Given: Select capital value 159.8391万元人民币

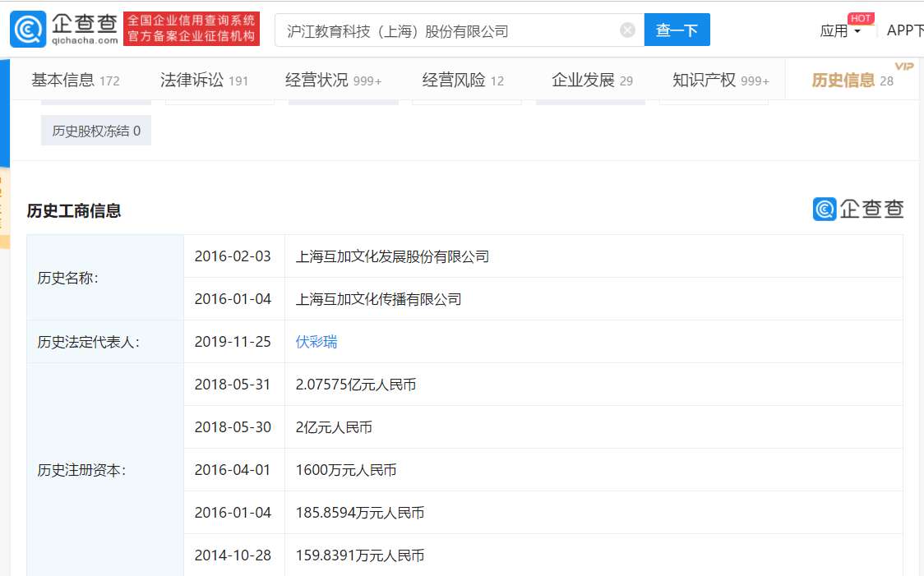Looking at the screenshot, I should (x=360, y=555).
